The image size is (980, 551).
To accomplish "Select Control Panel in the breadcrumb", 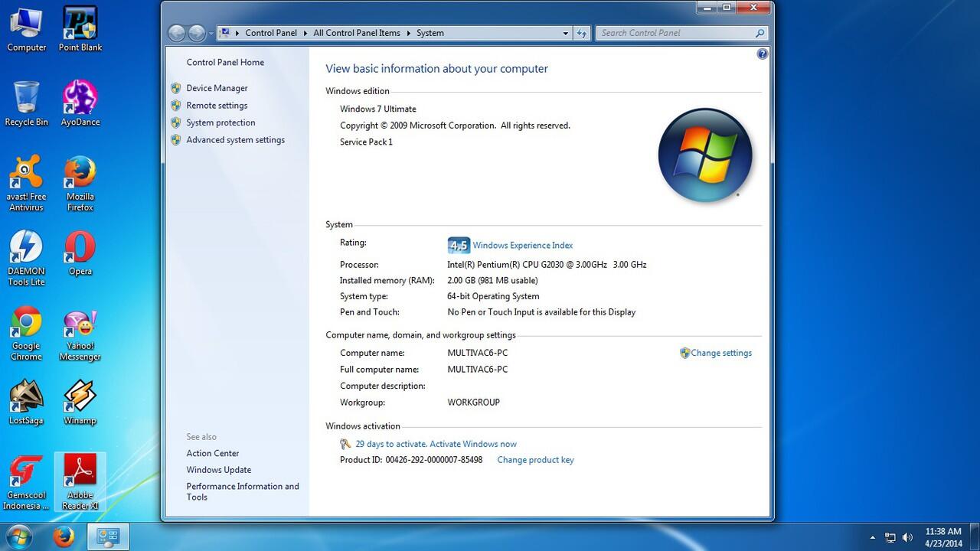I will (x=270, y=33).
